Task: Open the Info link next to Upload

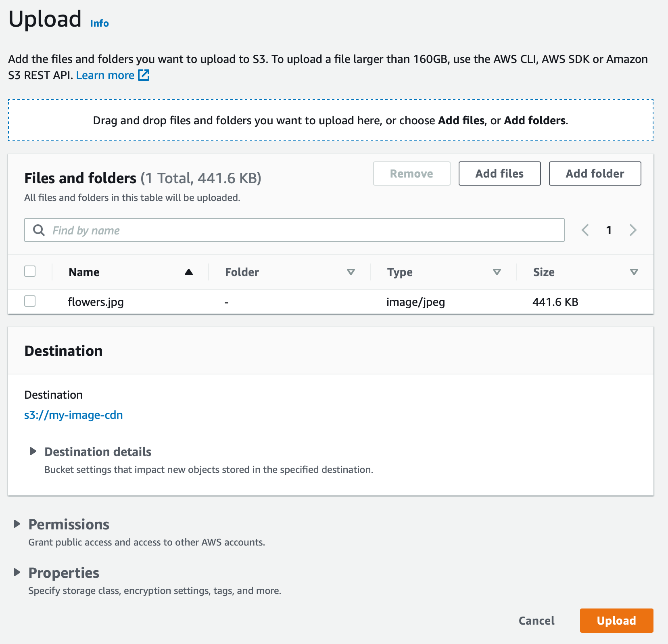Action: pyautogui.click(x=100, y=23)
